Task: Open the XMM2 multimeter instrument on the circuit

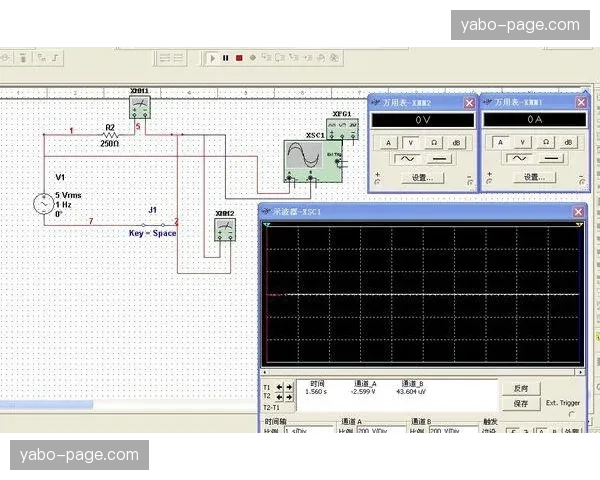Action: point(226,231)
